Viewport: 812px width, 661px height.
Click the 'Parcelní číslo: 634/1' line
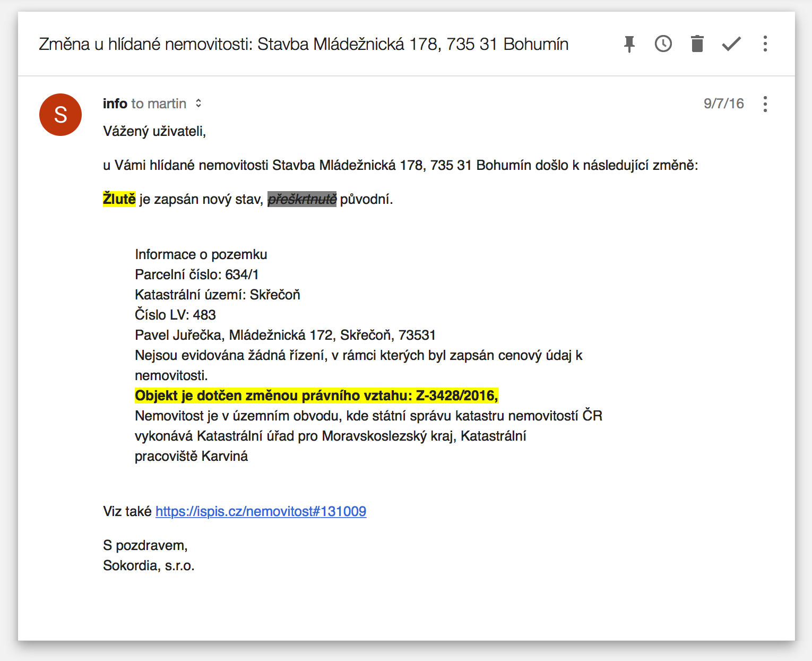(197, 274)
